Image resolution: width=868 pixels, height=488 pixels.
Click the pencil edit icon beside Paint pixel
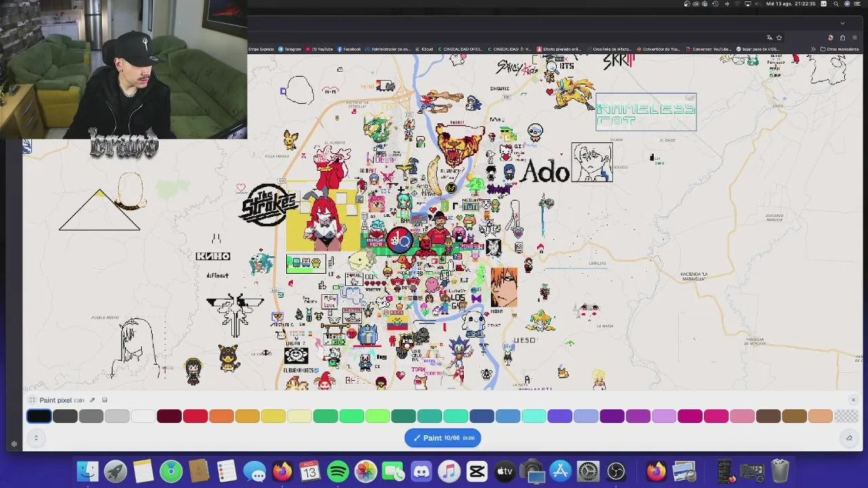click(92, 400)
